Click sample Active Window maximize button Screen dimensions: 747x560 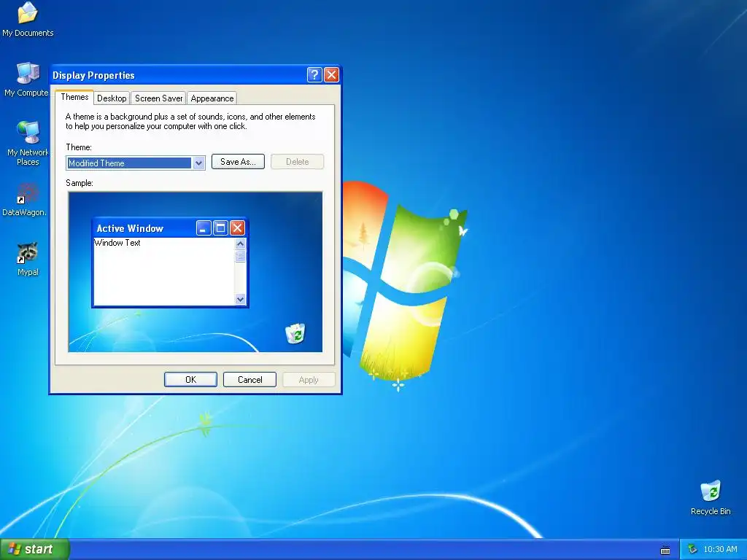(220, 228)
